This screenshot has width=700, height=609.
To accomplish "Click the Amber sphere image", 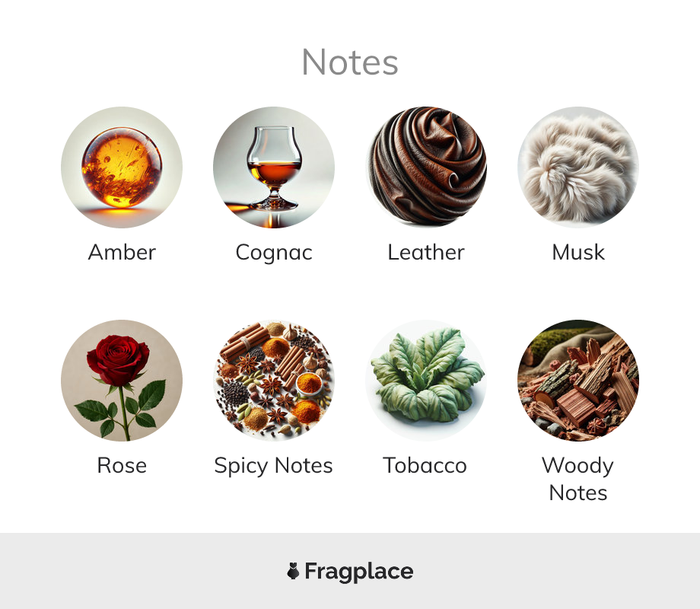I will tap(122, 167).
